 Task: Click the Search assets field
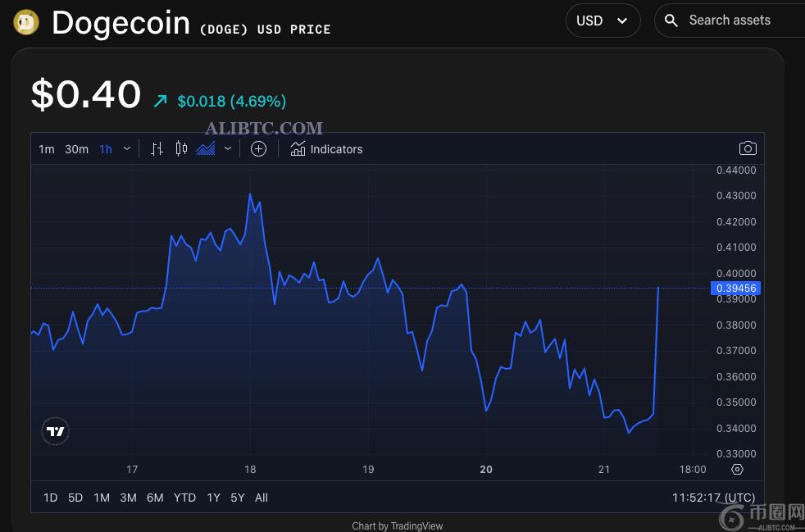click(x=730, y=20)
